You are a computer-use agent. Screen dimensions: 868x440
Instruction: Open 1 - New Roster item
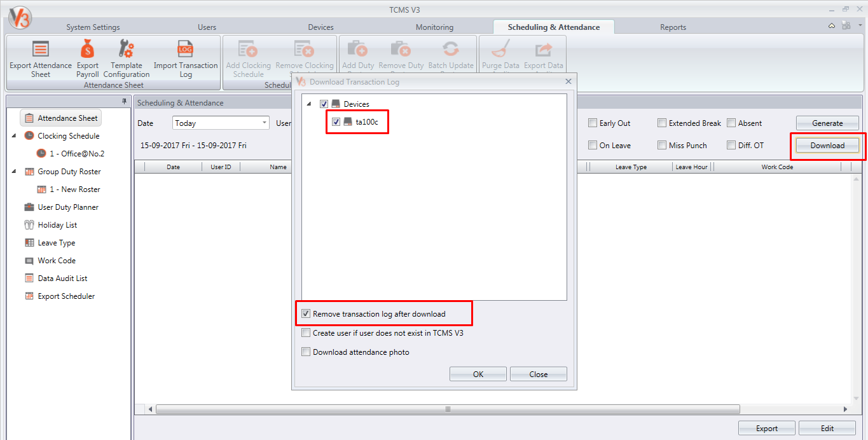pos(68,189)
